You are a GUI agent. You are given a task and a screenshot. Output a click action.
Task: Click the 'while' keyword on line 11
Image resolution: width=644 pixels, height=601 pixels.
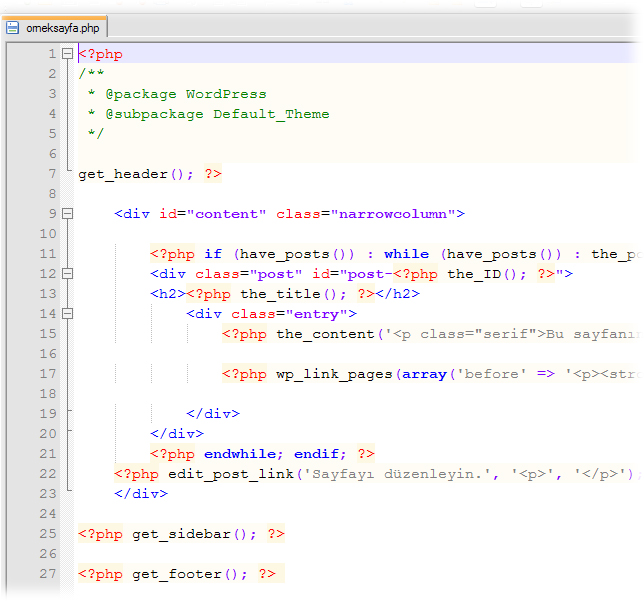coord(407,254)
